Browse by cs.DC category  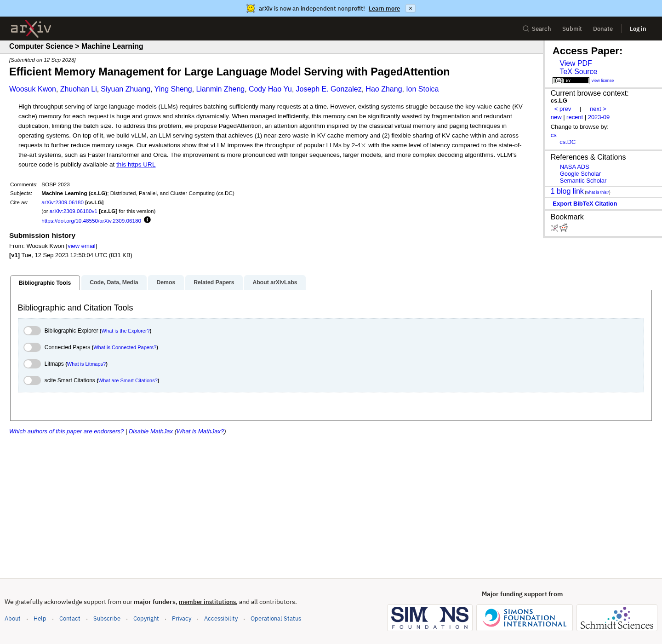coord(568,142)
